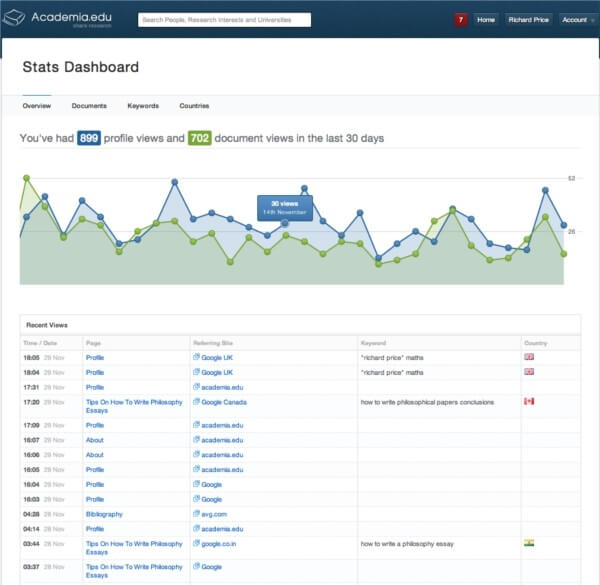The height and width of the screenshot is (585, 600).
Task: Click the search people and universities field
Action: click(x=224, y=19)
